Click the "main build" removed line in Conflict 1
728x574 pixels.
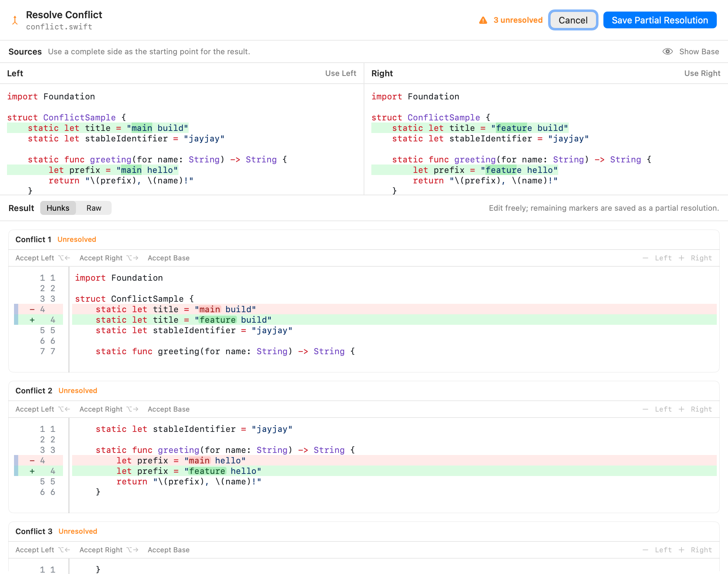pos(394,309)
